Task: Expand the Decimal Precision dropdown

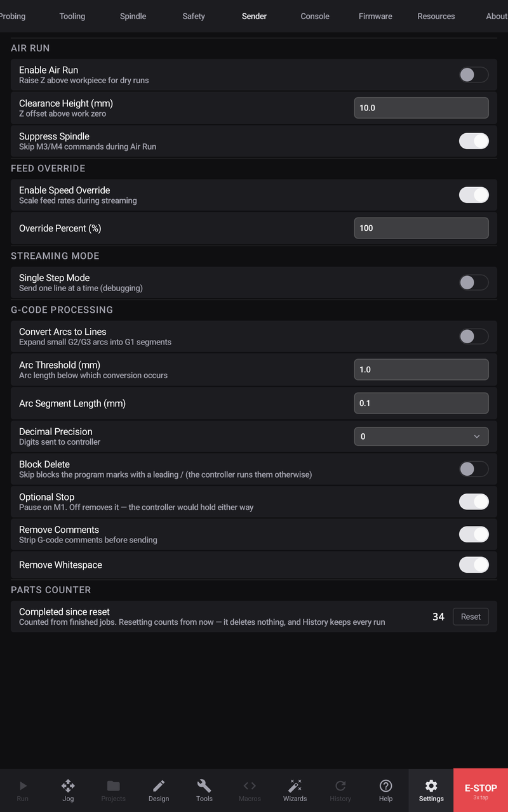Action: point(421,436)
